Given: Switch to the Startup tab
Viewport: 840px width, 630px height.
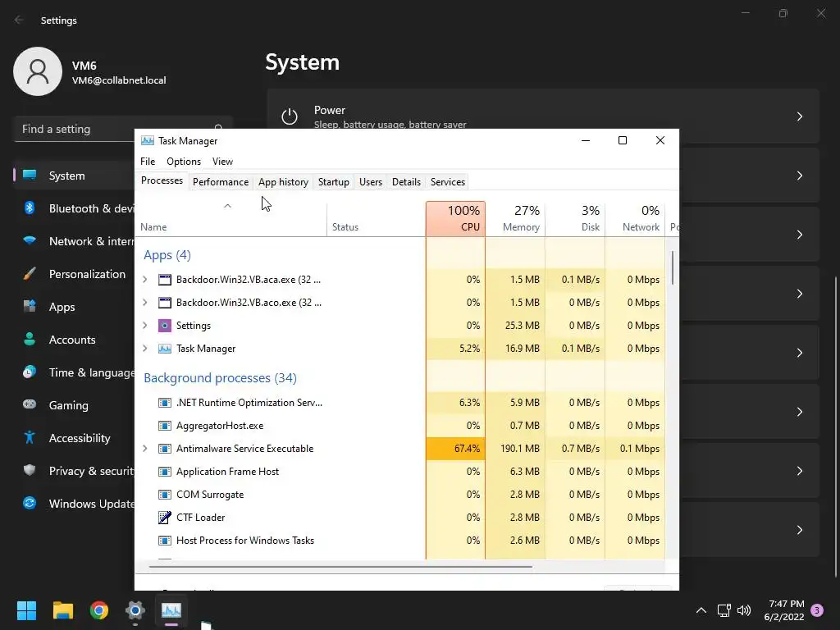Looking at the screenshot, I should 334,182.
